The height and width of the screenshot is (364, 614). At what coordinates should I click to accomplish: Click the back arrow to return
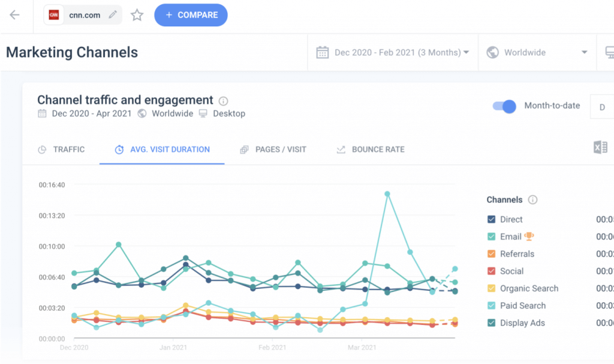14,16
